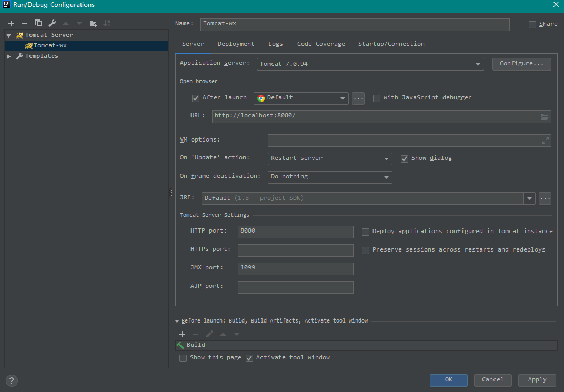This screenshot has height=392, width=564.
Task: Click the JMX port field
Action: (295, 269)
